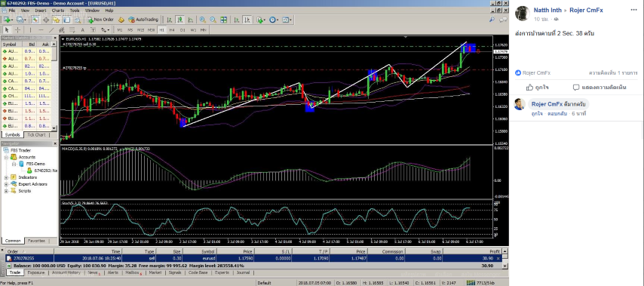Open the Account History tab
This screenshot has height=286, width=644.
tap(66, 272)
